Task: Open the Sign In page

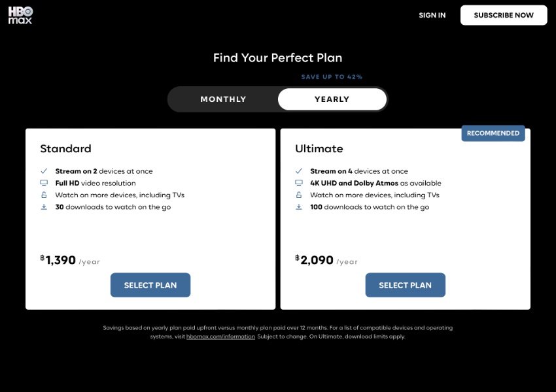Action: coord(432,15)
